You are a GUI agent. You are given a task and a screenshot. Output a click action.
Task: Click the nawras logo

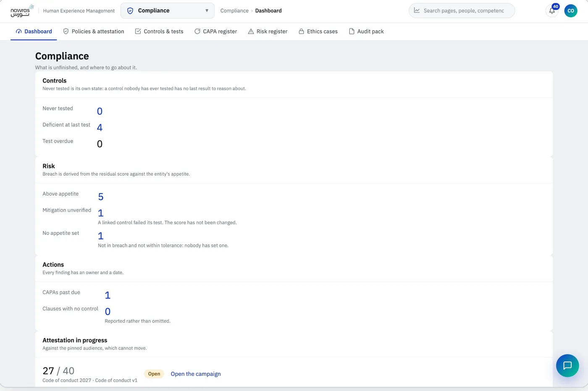tap(22, 10)
